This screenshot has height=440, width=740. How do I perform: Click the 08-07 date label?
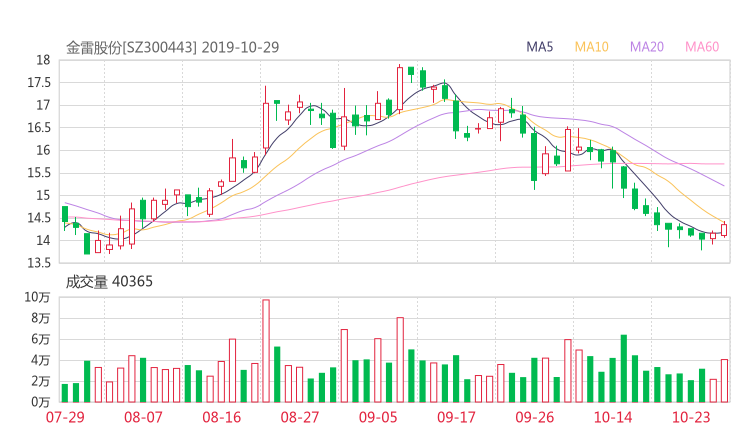(x=143, y=417)
